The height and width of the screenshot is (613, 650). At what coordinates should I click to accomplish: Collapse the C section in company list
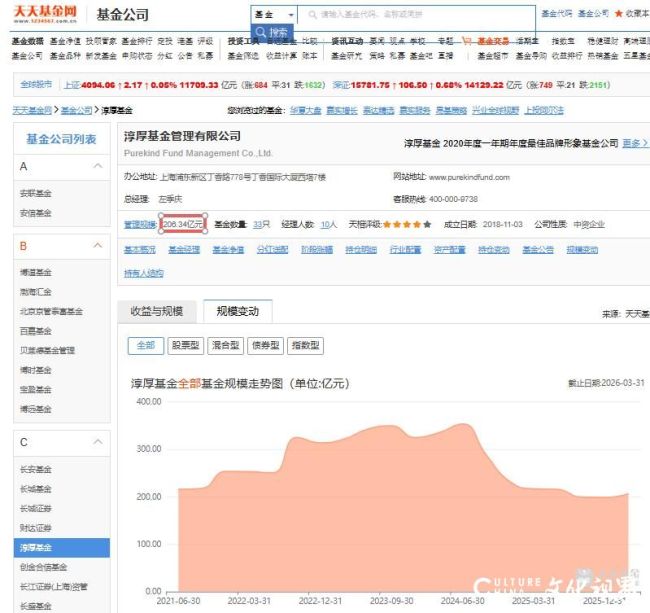[98, 442]
